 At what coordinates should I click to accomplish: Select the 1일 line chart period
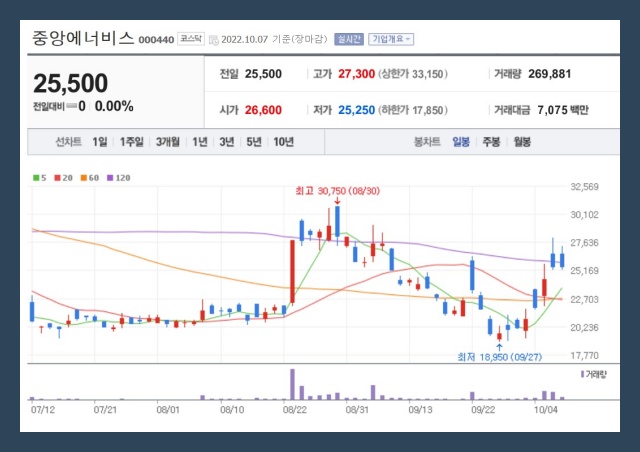[x=100, y=142]
